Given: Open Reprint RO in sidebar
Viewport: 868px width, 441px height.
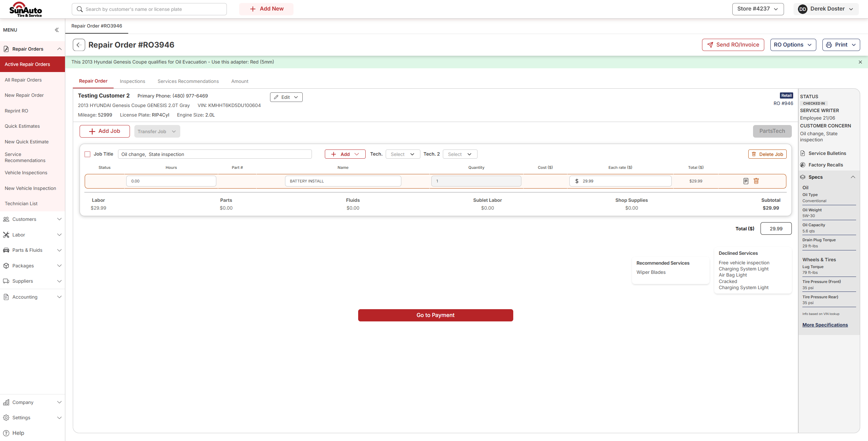Looking at the screenshot, I should pos(16,111).
